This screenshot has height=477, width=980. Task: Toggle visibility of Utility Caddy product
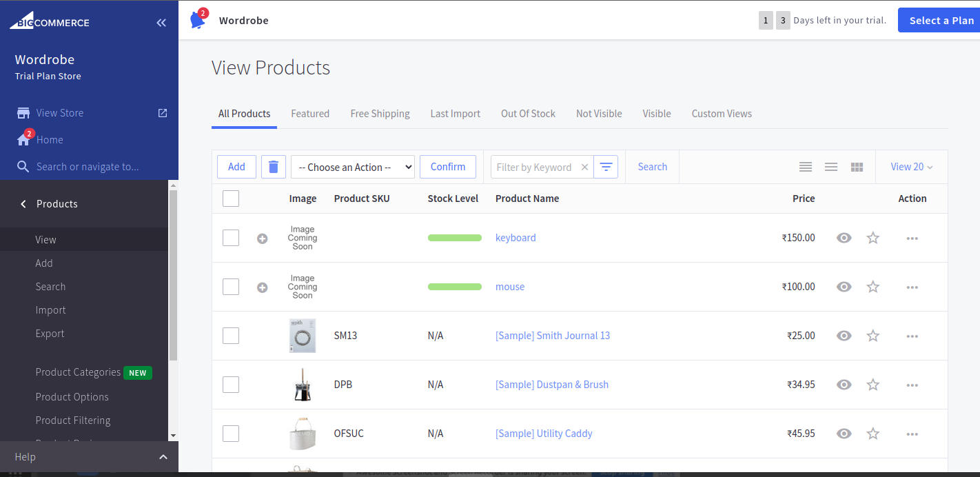844,434
